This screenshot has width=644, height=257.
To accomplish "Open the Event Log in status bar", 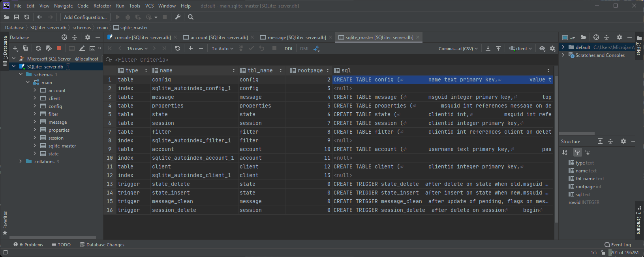I will click(618, 245).
